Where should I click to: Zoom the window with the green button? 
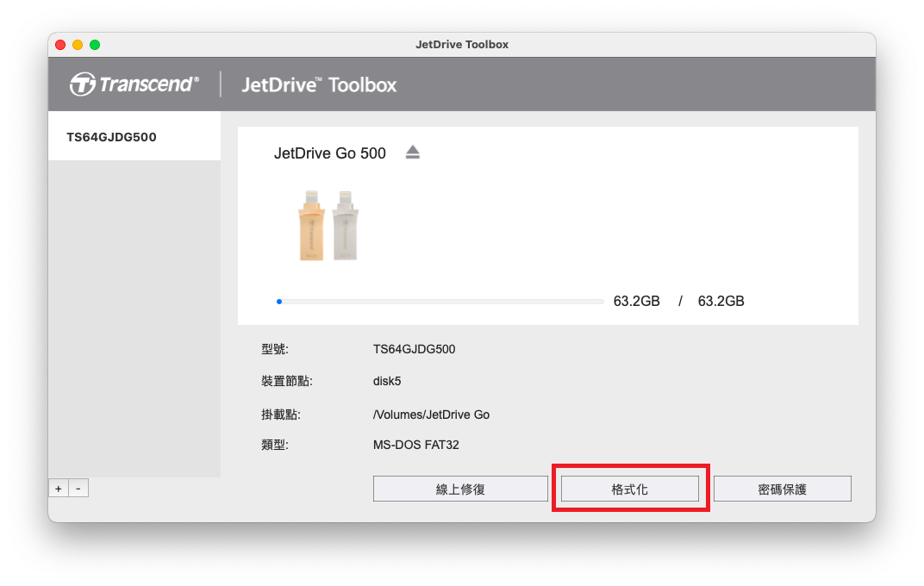point(95,45)
